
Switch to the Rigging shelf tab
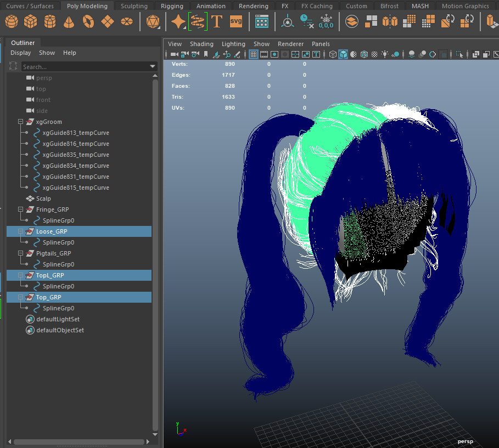click(172, 5)
